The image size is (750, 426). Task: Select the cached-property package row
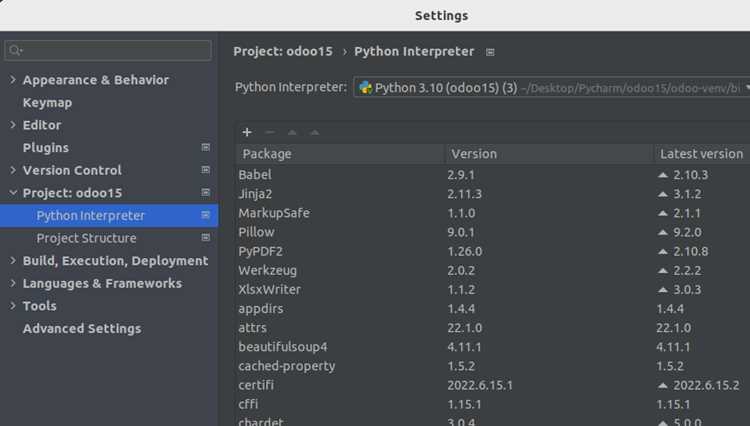click(493, 366)
